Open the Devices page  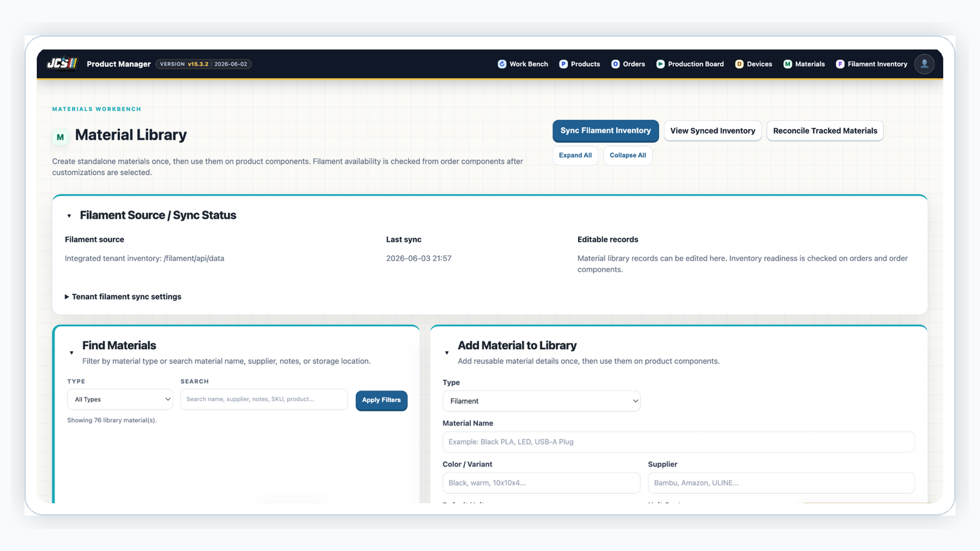pyautogui.click(x=753, y=64)
